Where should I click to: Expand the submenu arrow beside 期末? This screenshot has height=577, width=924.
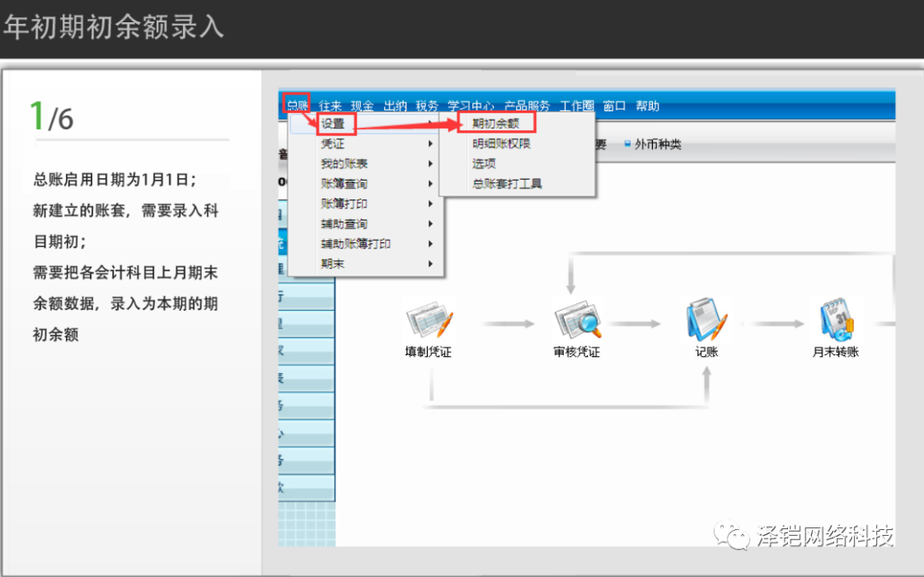tap(430, 264)
